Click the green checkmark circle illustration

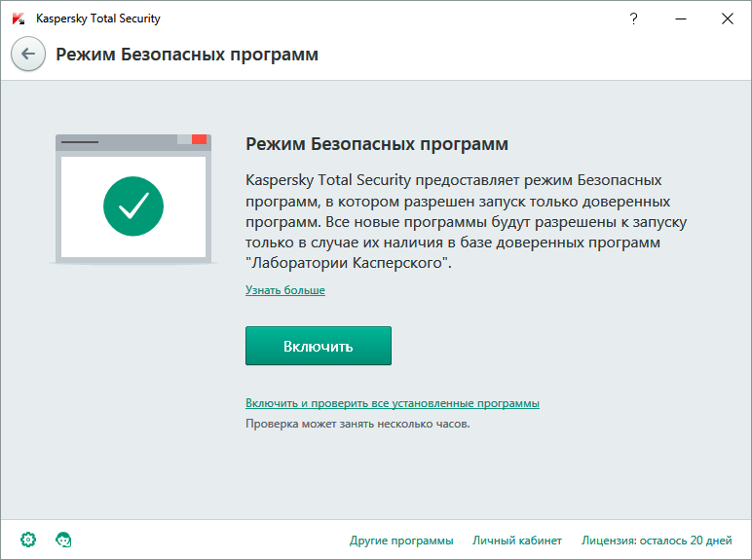[x=133, y=205]
